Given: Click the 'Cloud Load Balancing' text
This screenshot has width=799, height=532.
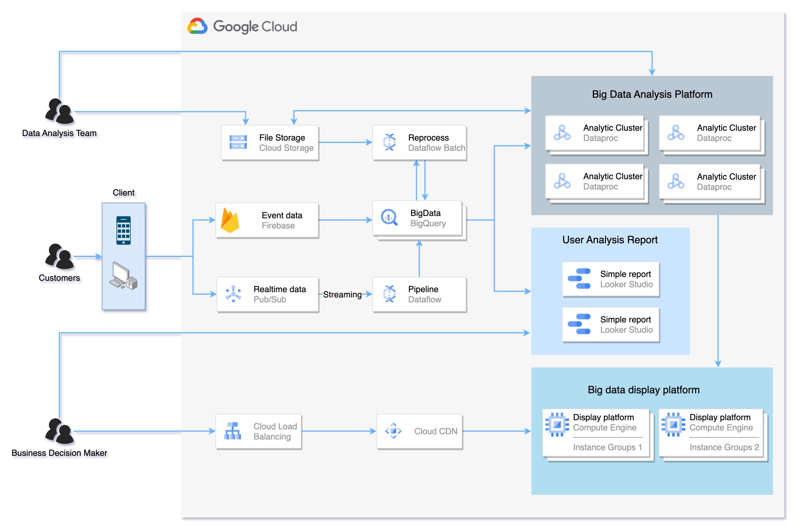Looking at the screenshot, I should tap(275, 431).
